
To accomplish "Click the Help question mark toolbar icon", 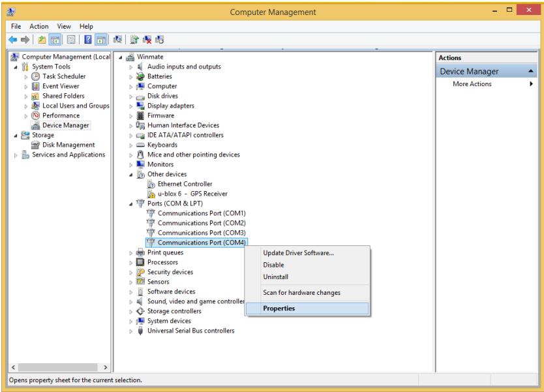I will [x=88, y=40].
